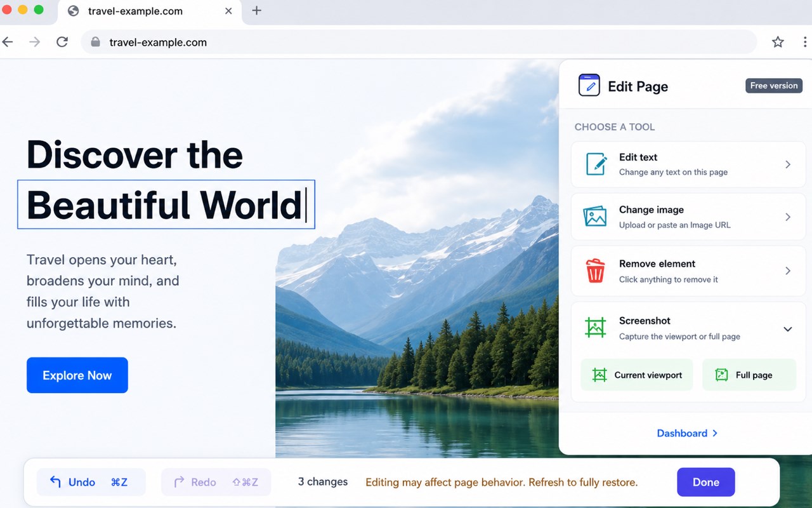The image size is (812, 508).
Task: Go back with the browser back arrow
Action: coord(8,42)
